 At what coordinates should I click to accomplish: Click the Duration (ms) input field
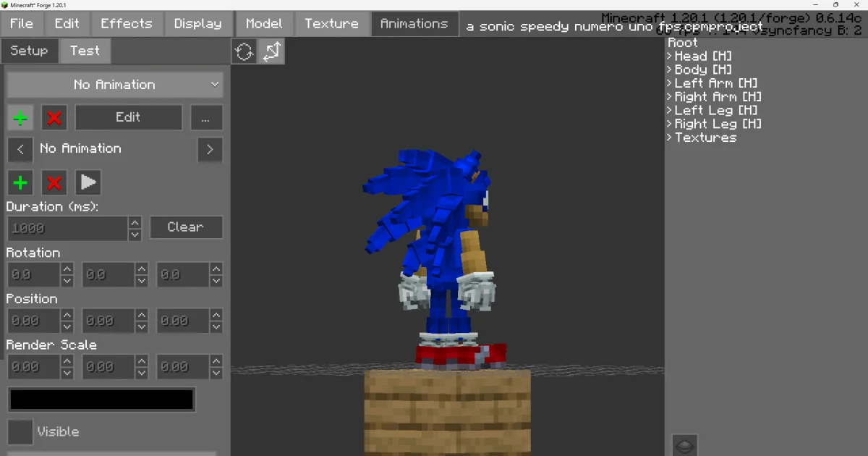point(67,229)
